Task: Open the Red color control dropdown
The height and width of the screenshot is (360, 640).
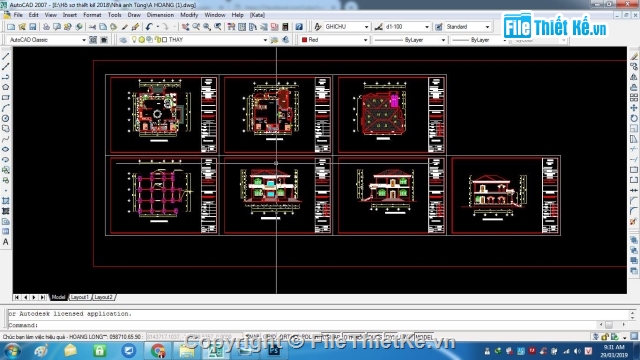Action: click(365, 40)
